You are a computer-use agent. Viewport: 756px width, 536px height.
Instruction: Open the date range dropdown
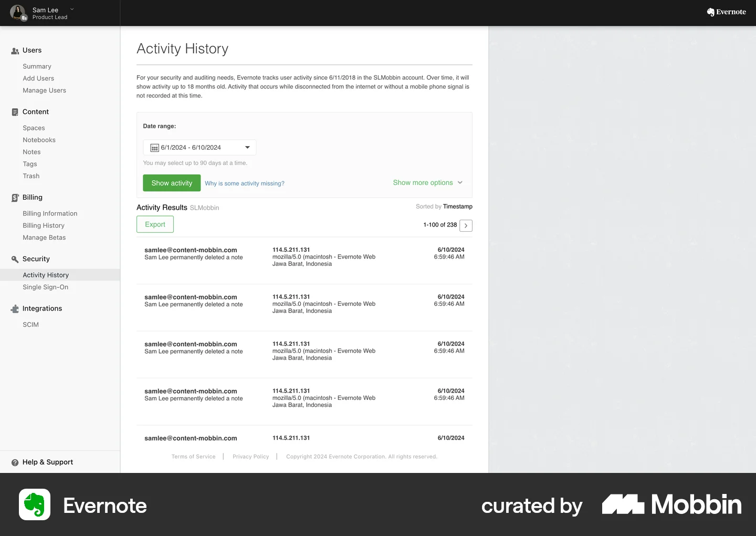199,148
